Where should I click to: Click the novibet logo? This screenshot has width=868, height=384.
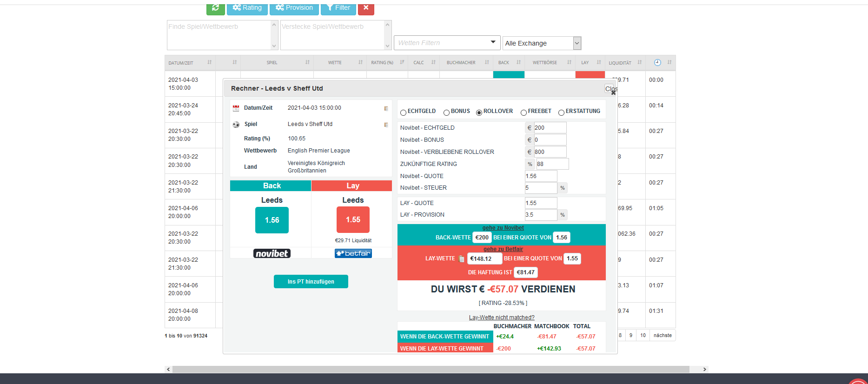272,253
